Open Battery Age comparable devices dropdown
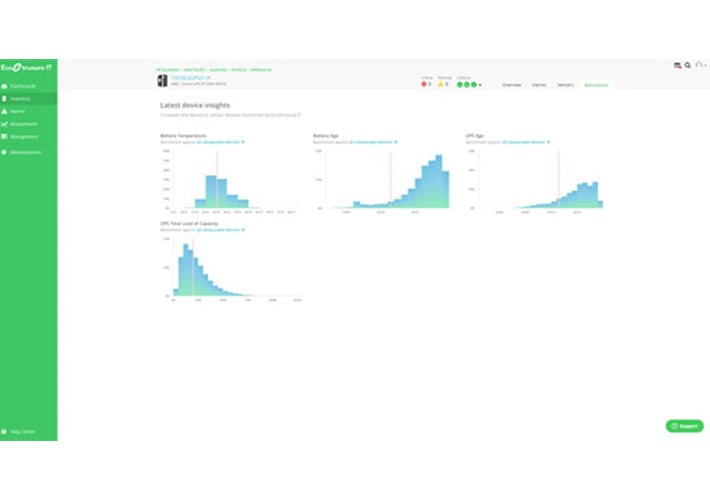 (x=373, y=142)
